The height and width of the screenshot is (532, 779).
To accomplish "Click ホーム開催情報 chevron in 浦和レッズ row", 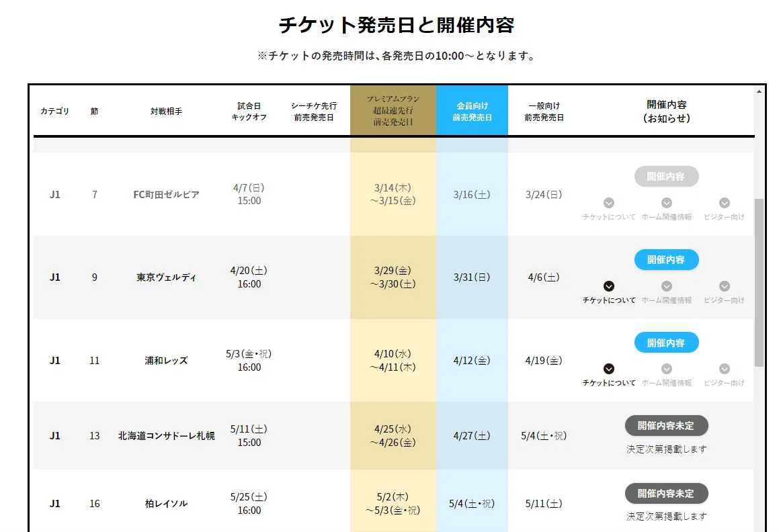I will 667,369.
